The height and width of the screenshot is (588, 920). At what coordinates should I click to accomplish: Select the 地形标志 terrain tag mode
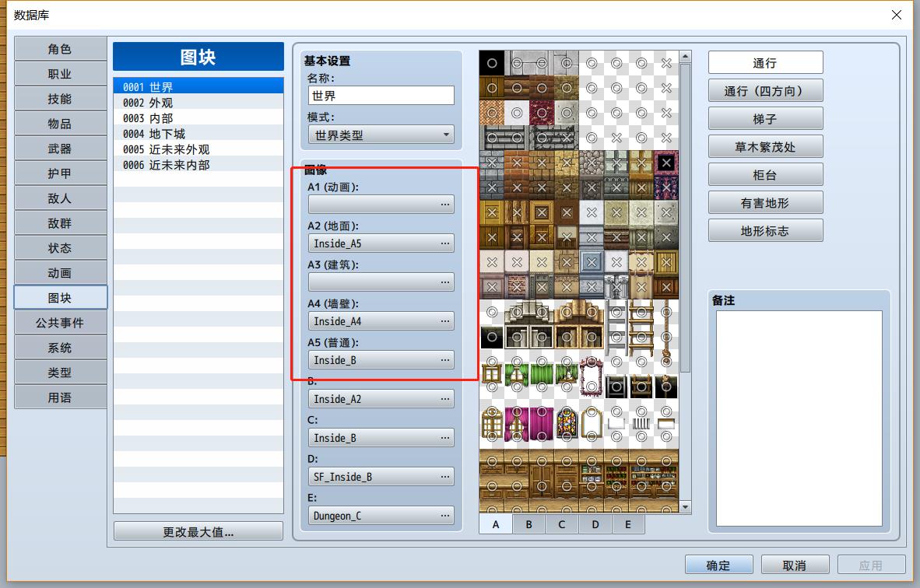tap(766, 231)
